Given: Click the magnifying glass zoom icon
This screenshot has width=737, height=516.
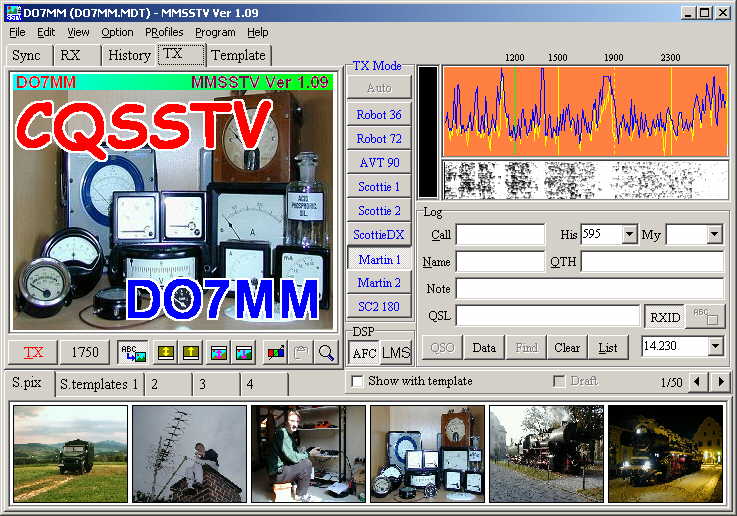Looking at the screenshot, I should pyautogui.click(x=326, y=352).
